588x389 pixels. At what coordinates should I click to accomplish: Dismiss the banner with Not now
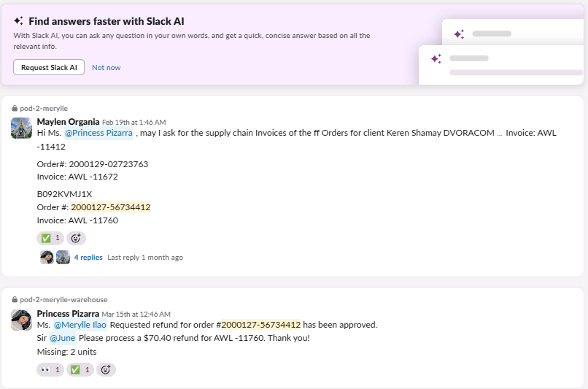(x=107, y=67)
